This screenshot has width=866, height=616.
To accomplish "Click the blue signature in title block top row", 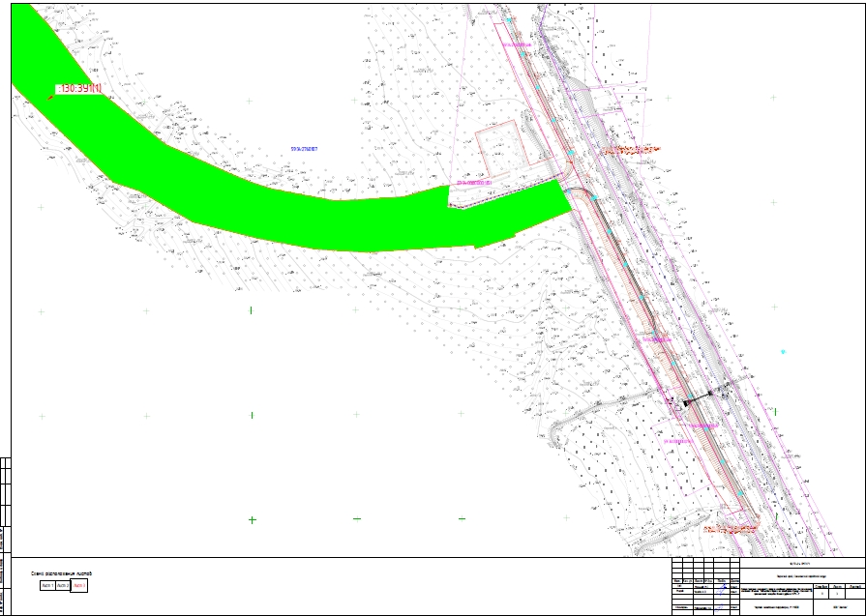I will 723,590.
